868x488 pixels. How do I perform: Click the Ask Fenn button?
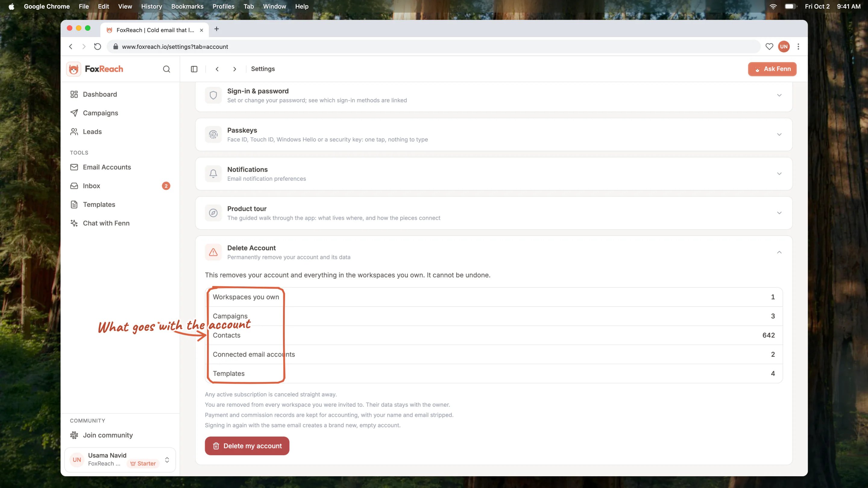772,69
